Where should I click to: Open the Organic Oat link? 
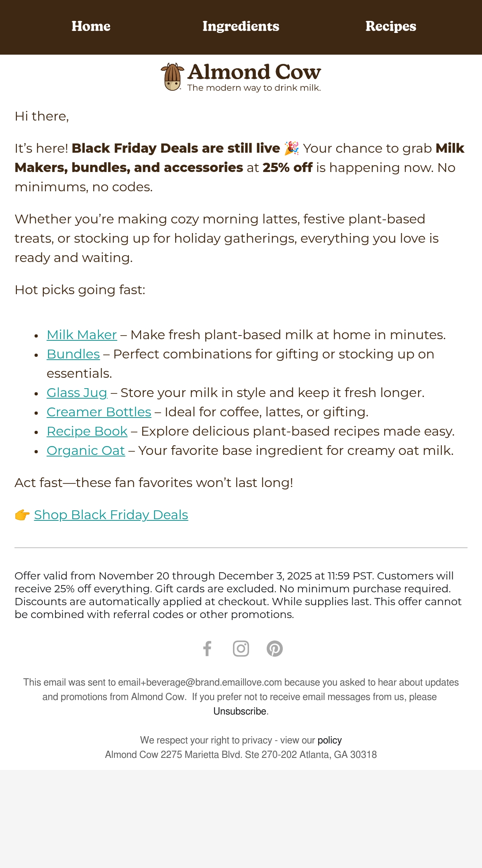click(x=86, y=450)
